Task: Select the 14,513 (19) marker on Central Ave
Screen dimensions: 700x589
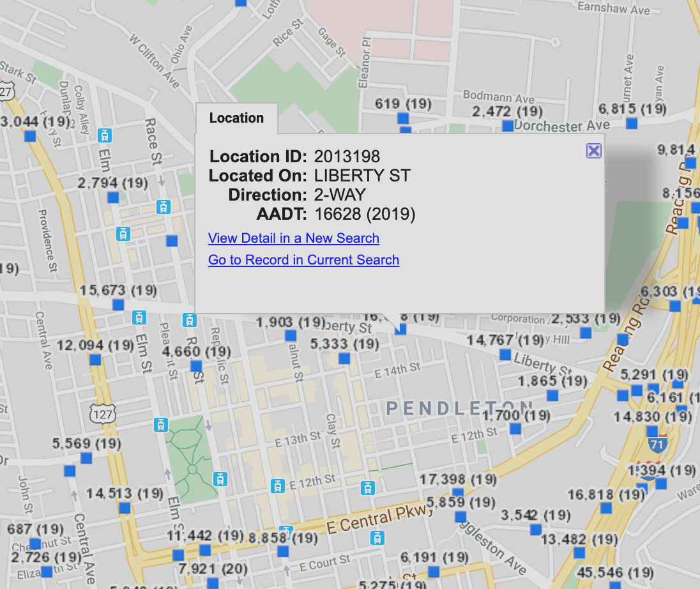Action: point(125,508)
